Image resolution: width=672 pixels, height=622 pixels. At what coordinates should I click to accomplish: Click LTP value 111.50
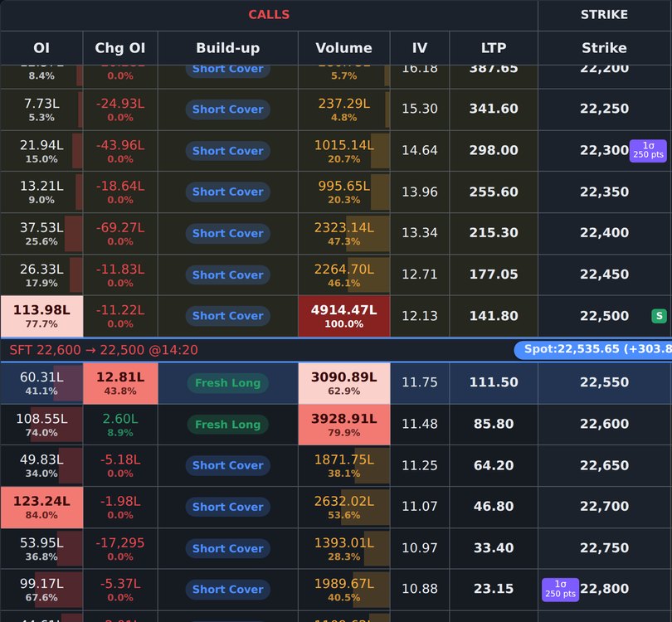pyautogui.click(x=494, y=382)
